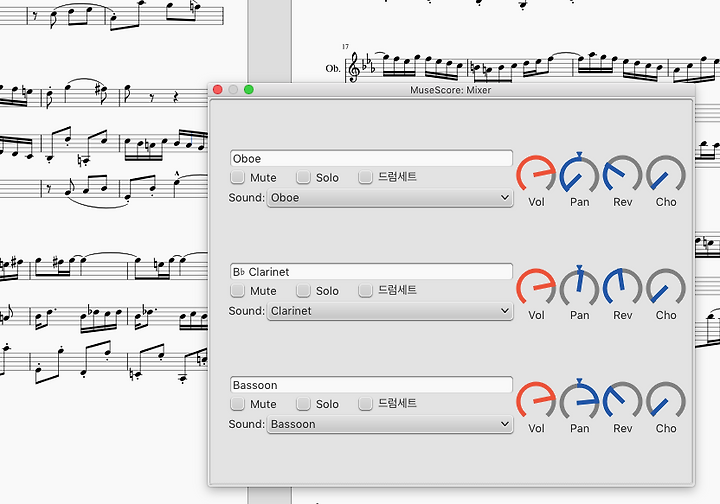Mute the Oboe channel
720x504 pixels.
pos(237,177)
